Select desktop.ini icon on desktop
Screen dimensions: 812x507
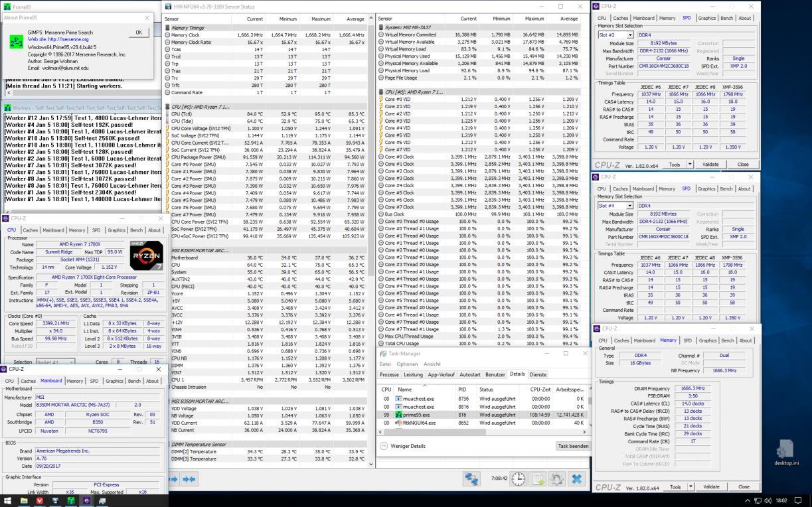(x=786, y=453)
